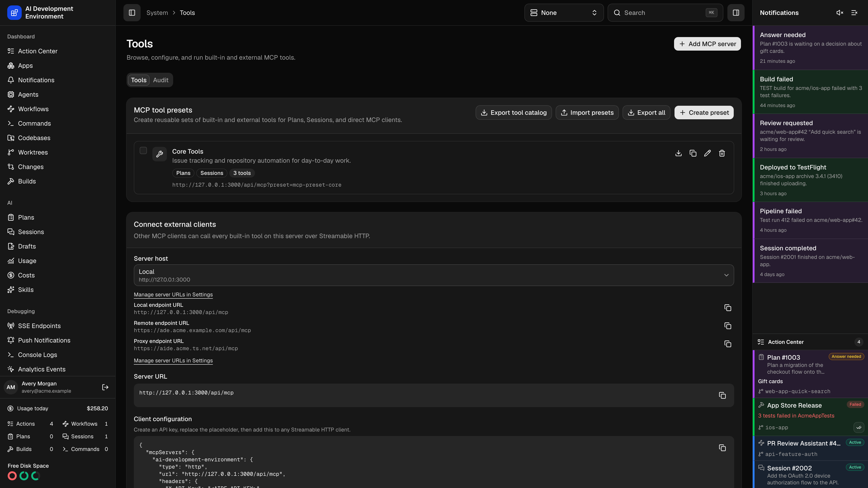Open first Manage server URLs in Settings link
Image resolution: width=868 pixels, height=488 pixels.
click(173, 295)
